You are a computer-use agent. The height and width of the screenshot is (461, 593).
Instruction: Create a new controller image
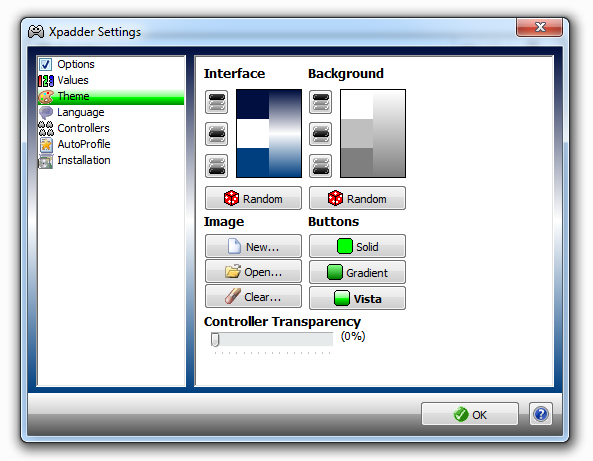coord(253,246)
